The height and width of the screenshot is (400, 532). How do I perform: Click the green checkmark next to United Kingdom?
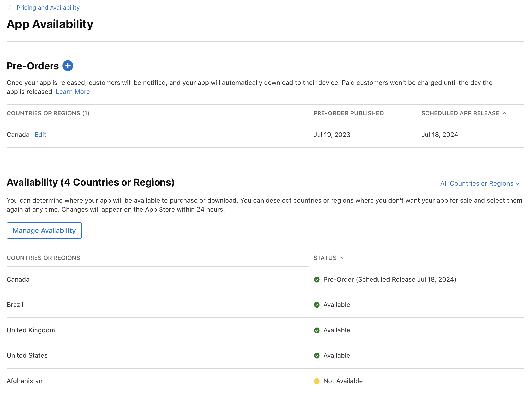point(317,330)
